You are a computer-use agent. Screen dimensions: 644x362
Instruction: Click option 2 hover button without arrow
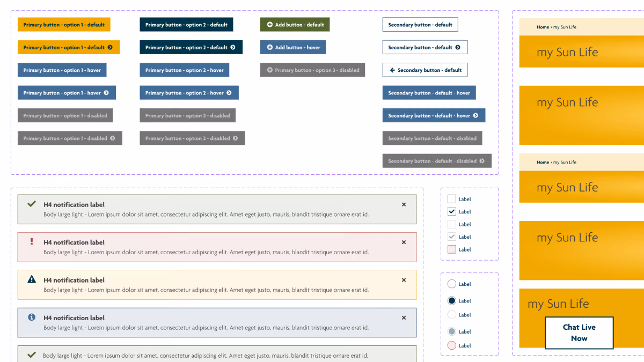pos(185,70)
